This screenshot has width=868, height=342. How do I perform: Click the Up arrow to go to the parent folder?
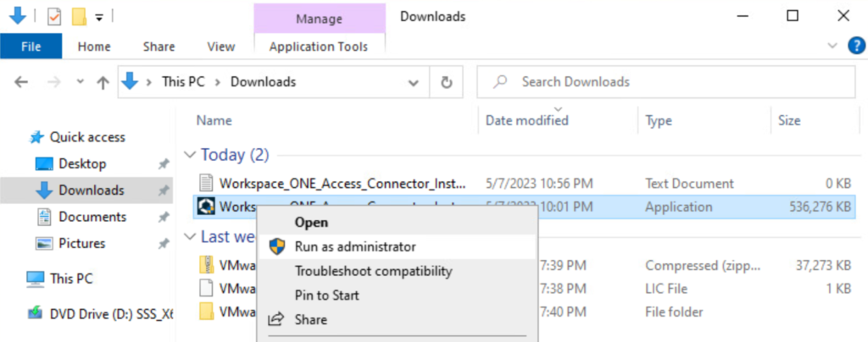[x=103, y=82]
